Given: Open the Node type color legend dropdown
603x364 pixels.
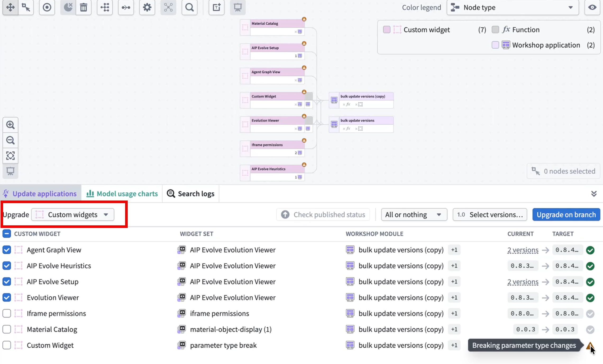Looking at the screenshot, I should tap(513, 7).
